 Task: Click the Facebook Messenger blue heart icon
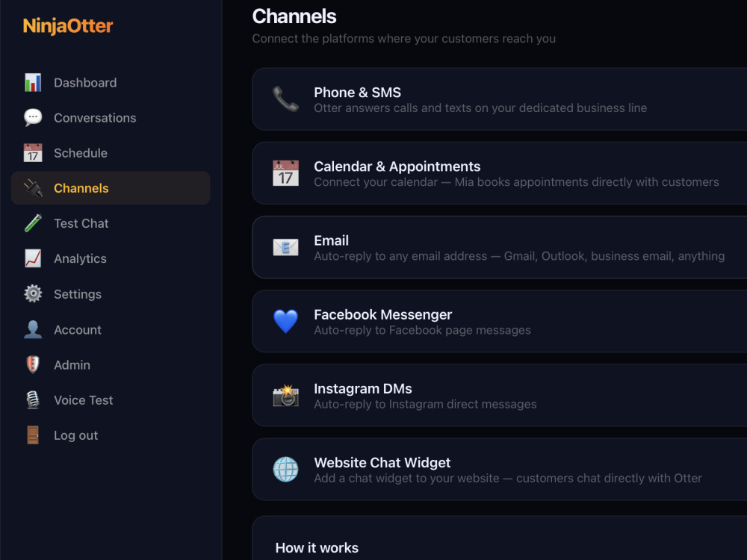[285, 321]
